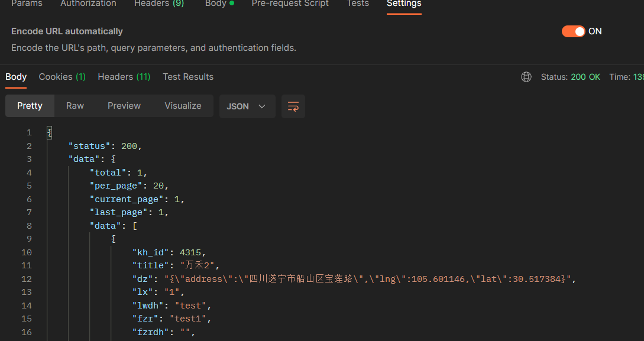644x341 pixels.
Task: Open the JSON format dropdown
Action: pos(247,106)
